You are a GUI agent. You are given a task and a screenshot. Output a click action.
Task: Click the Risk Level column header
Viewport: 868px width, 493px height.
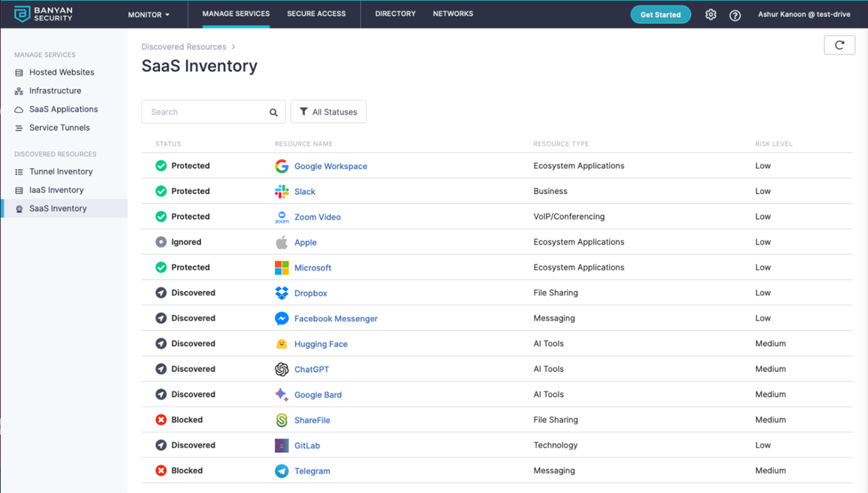point(774,144)
